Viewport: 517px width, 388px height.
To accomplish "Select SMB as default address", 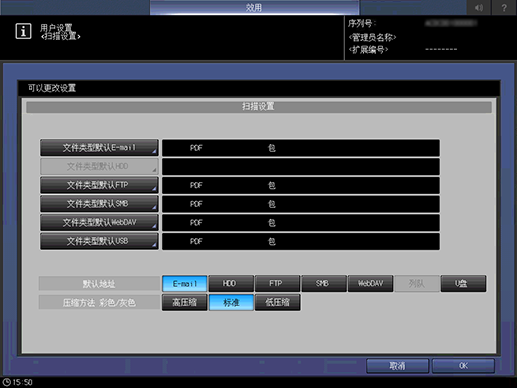I will (x=324, y=284).
